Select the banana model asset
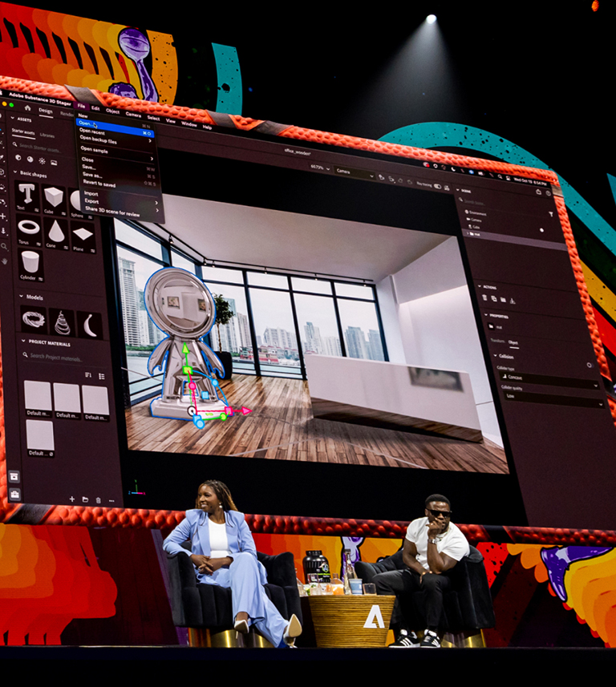Screen dimensions: 616x687 [x=89, y=325]
